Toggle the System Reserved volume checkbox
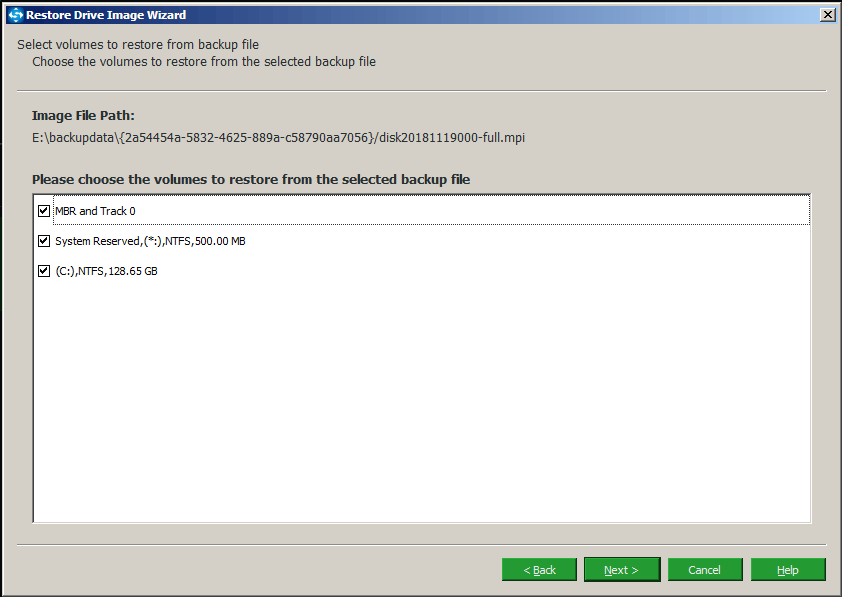Image resolution: width=842 pixels, height=597 pixels. click(x=44, y=241)
